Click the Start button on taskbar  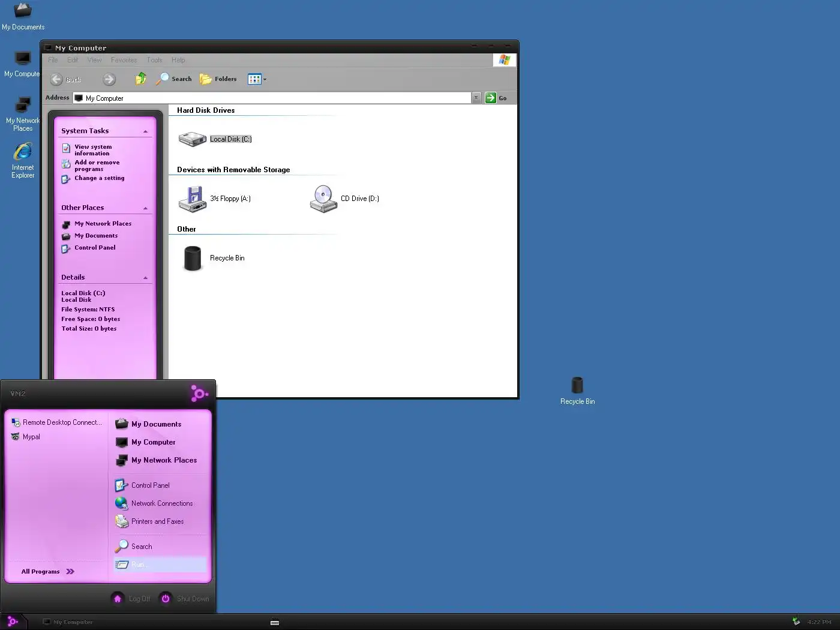click(13, 622)
